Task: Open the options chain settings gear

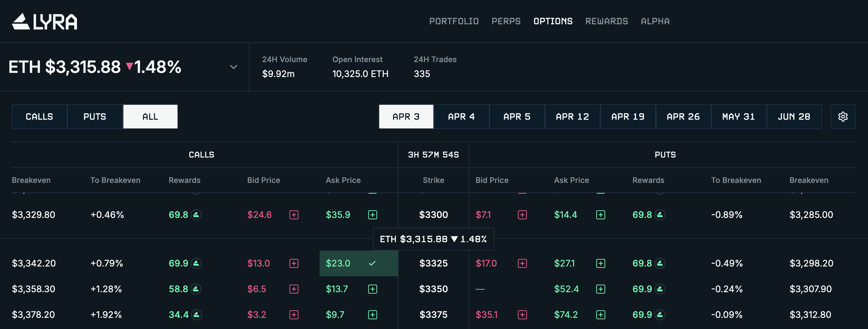Action: [843, 117]
